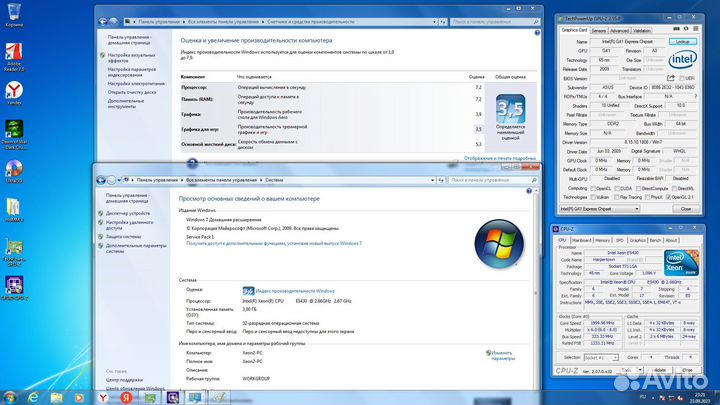
Task: Toggle the DirectML checkbox in GPU-Z
Action: [x=674, y=189]
